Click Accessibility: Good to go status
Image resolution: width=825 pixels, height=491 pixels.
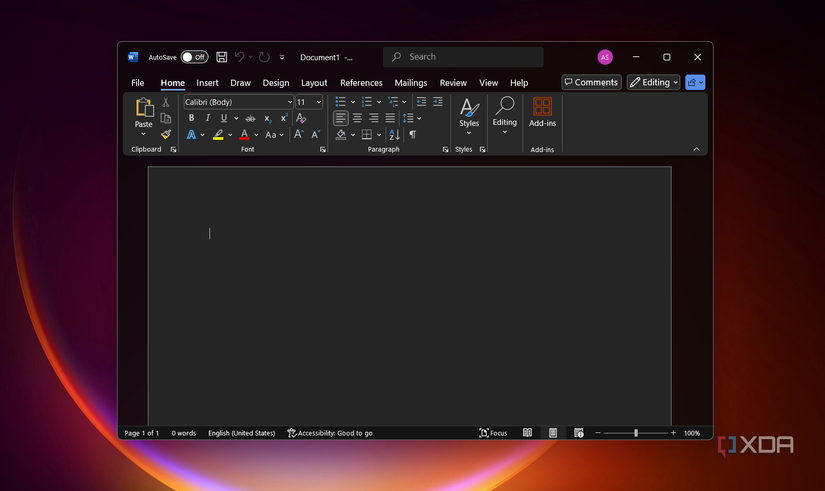tap(330, 433)
